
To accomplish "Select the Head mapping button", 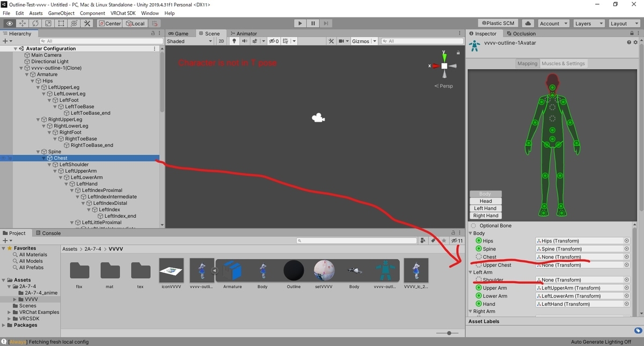I will [x=486, y=201].
